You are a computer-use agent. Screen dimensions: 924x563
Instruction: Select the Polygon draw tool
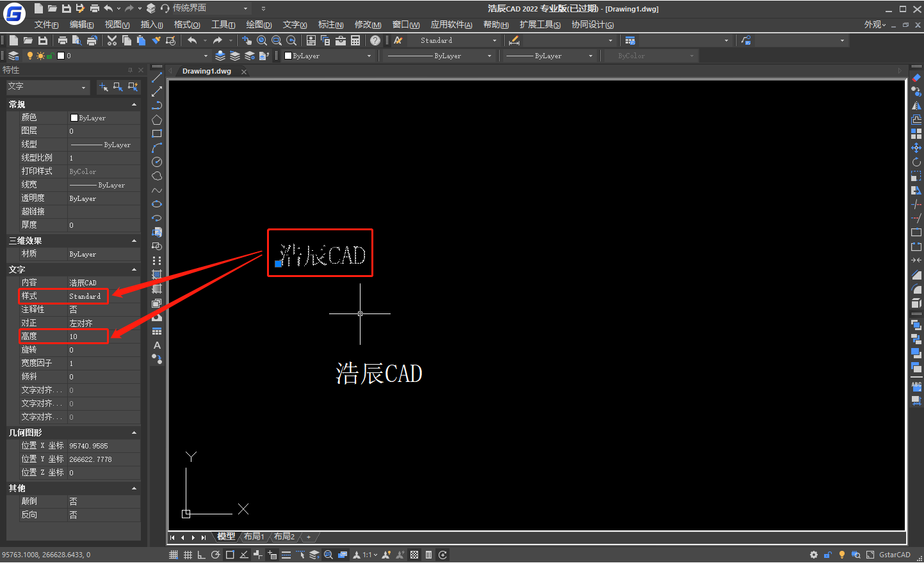pos(157,120)
